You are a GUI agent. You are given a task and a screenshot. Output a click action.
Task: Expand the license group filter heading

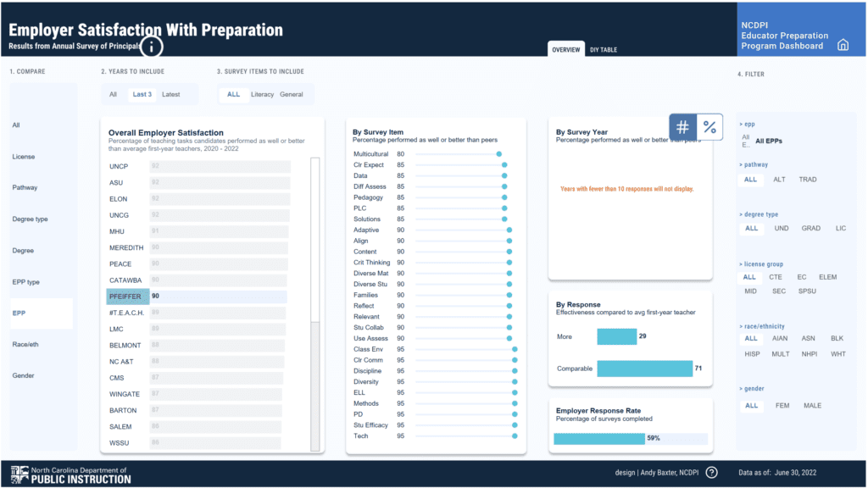tap(761, 264)
